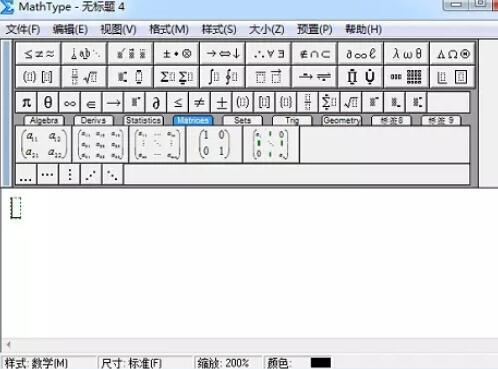The height and width of the screenshot is (369, 498).
Task: Open the spaces and ellipses palette
Action: click(84, 53)
